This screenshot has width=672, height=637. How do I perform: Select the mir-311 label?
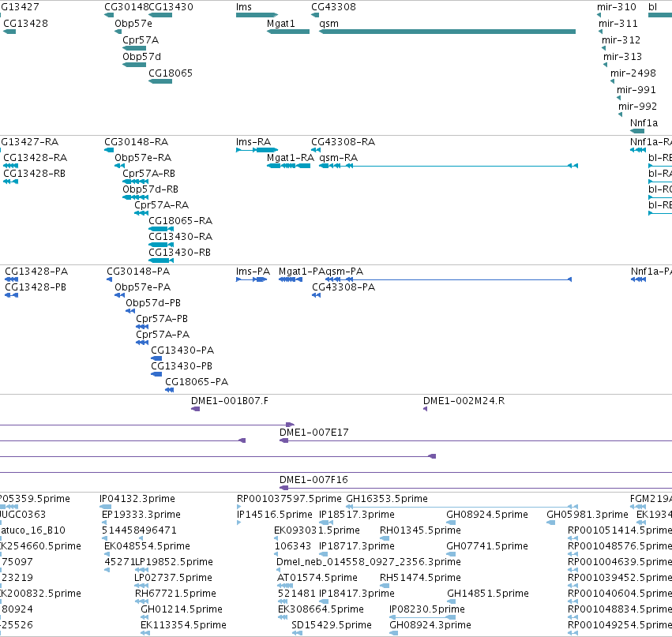tap(618, 24)
